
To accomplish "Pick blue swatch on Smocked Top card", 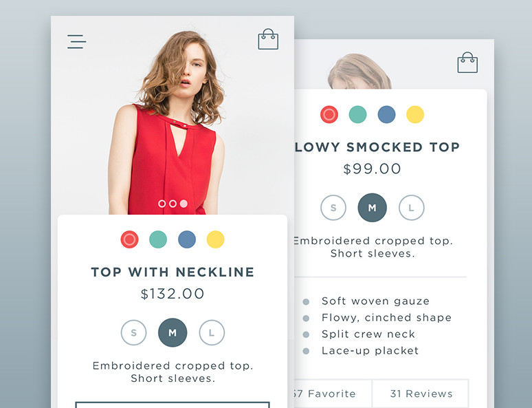I will [x=386, y=114].
